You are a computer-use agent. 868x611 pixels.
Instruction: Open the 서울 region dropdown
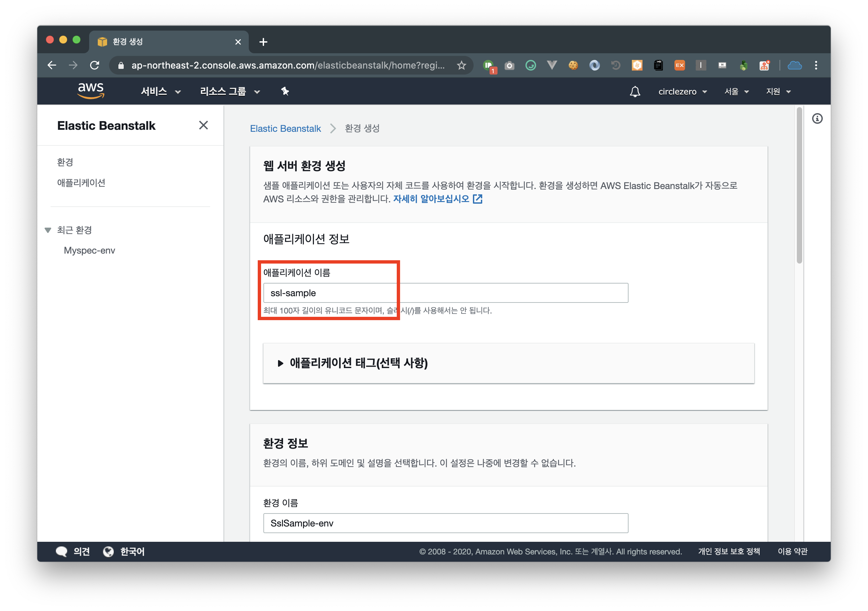pyautogui.click(x=736, y=92)
